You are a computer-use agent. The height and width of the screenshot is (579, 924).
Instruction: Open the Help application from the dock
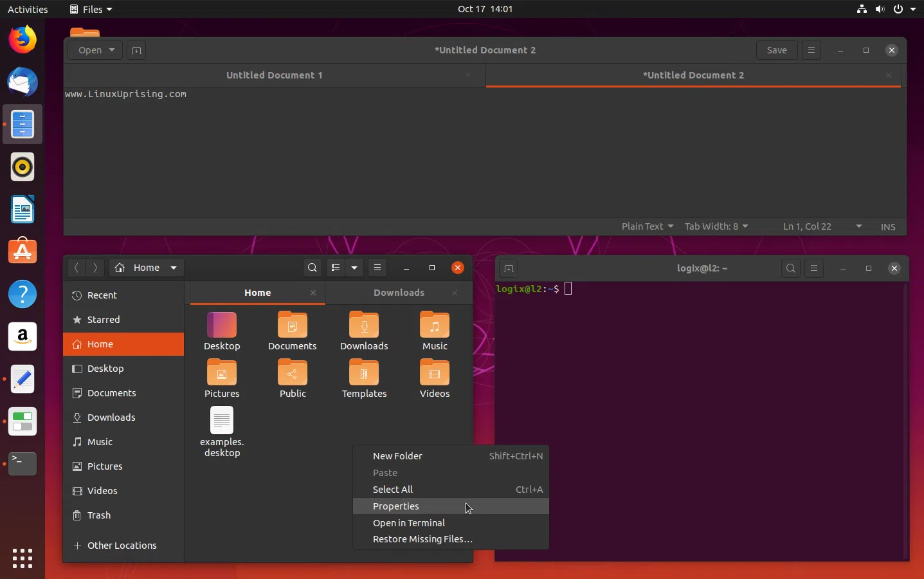23,294
